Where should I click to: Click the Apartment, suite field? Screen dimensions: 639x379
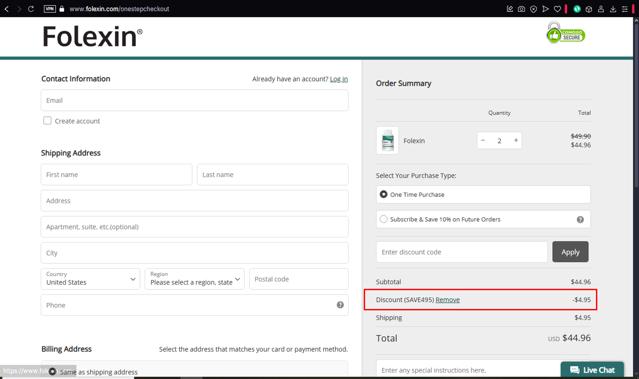click(x=194, y=227)
